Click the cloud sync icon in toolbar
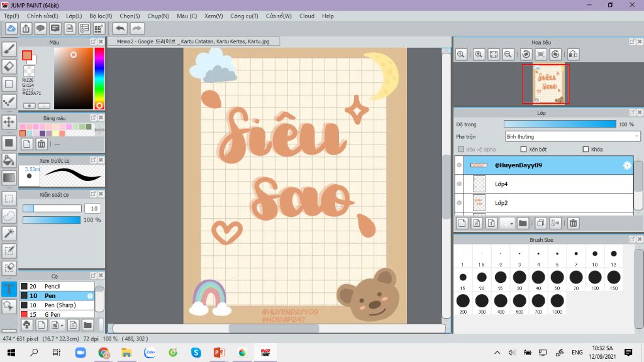Viewport: 644px width, 362px height. pyautogui.click(x=11, y=28)
